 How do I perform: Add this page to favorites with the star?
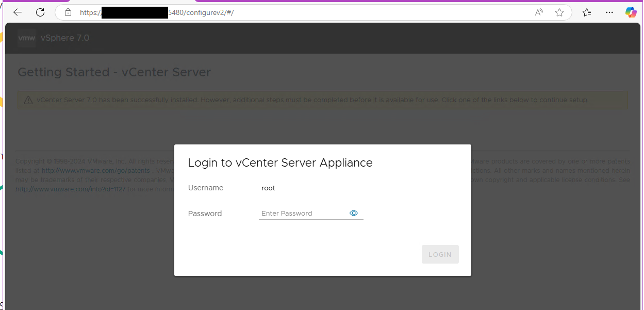tap(559, 12)
